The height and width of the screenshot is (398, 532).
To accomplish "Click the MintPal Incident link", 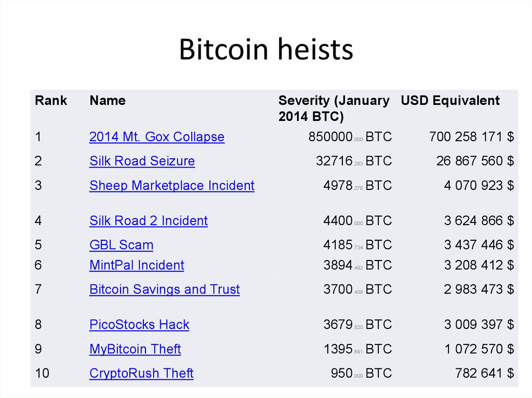I will (x=137, y=265).
